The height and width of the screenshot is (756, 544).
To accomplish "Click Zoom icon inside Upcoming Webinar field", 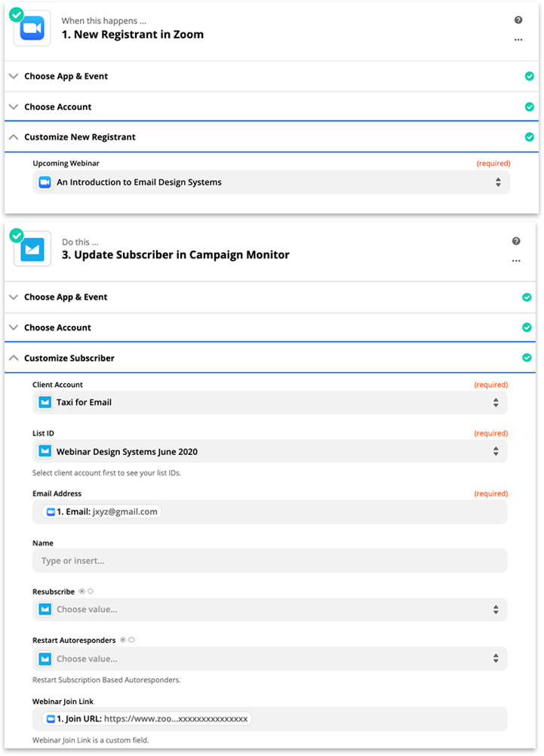I will [45, 183].
